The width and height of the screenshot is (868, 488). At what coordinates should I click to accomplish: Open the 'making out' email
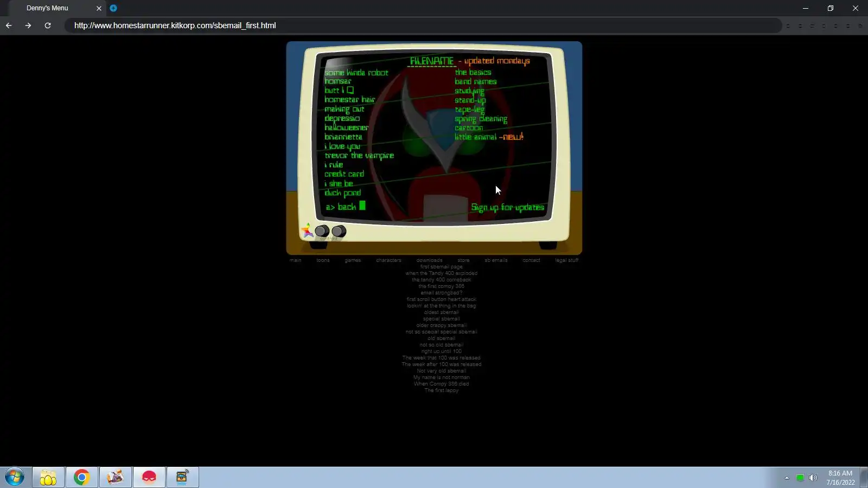coord(344,109)
